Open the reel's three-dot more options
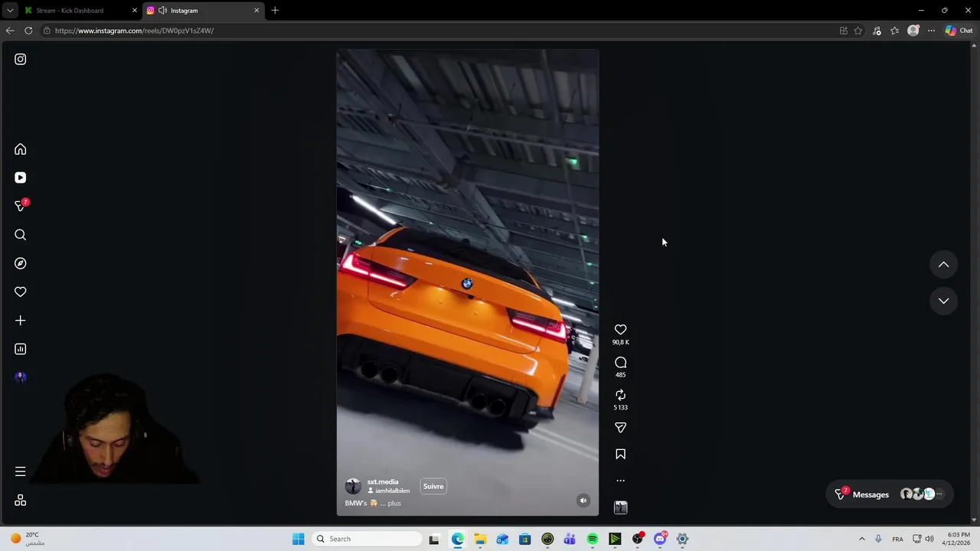 (x=621, y=481)
